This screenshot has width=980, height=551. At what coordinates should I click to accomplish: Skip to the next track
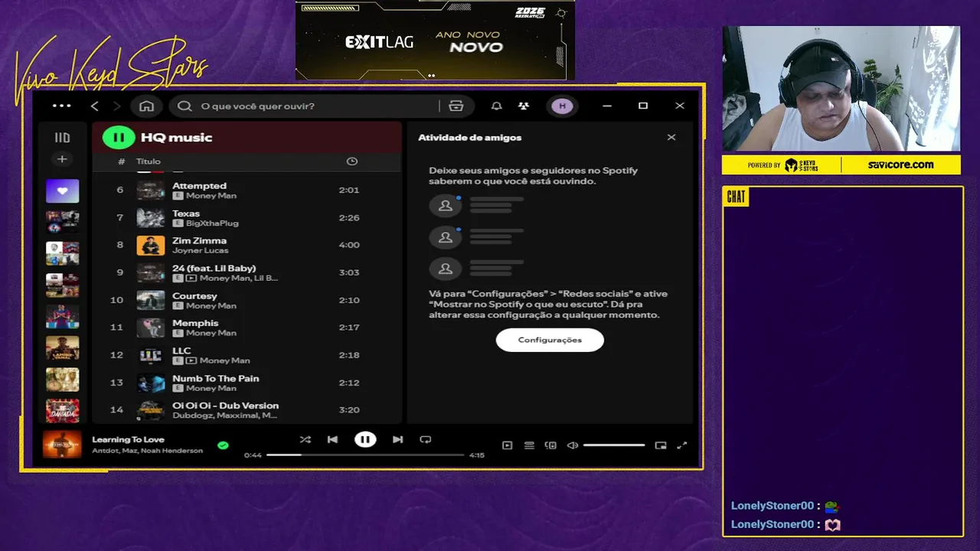(397, 439)
